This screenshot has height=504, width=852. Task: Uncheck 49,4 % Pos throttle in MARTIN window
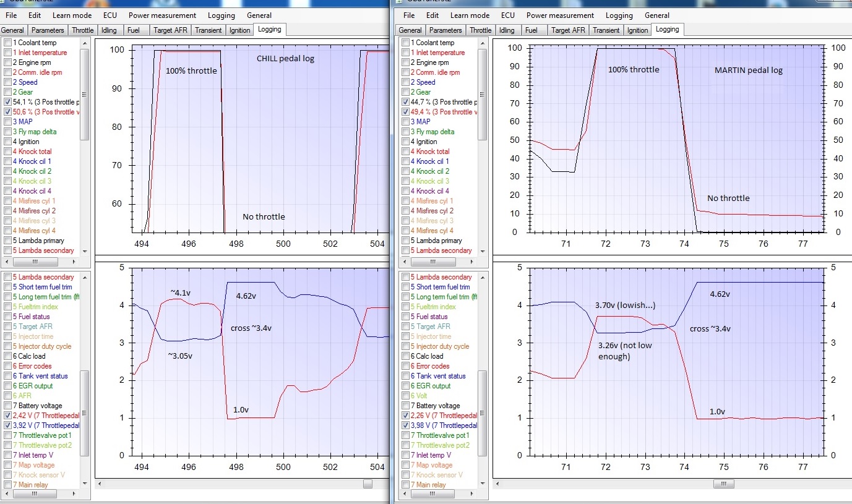pyautogui.click(x=406, y=112)
